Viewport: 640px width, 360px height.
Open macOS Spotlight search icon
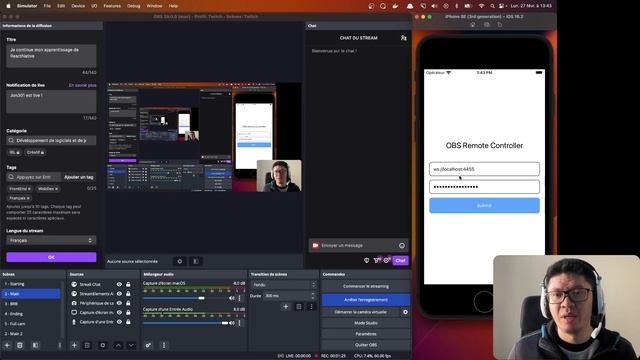click(x=492, y=6)
